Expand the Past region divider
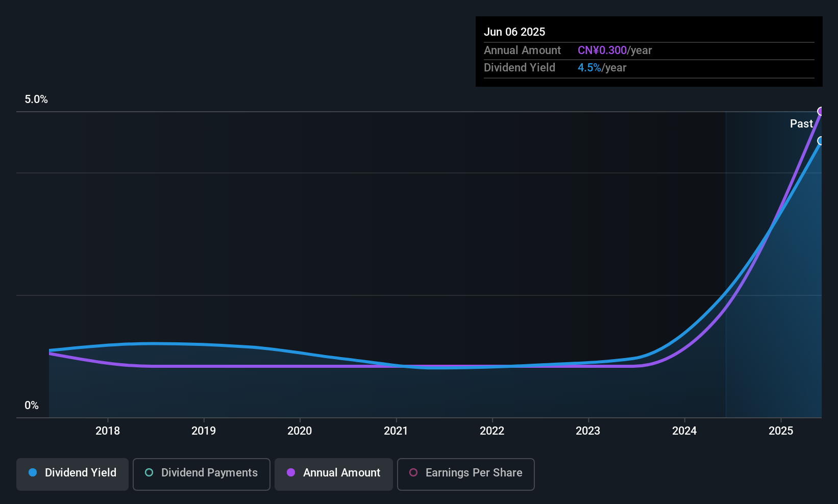Screen dimensions: 838x504 (801, 123)
